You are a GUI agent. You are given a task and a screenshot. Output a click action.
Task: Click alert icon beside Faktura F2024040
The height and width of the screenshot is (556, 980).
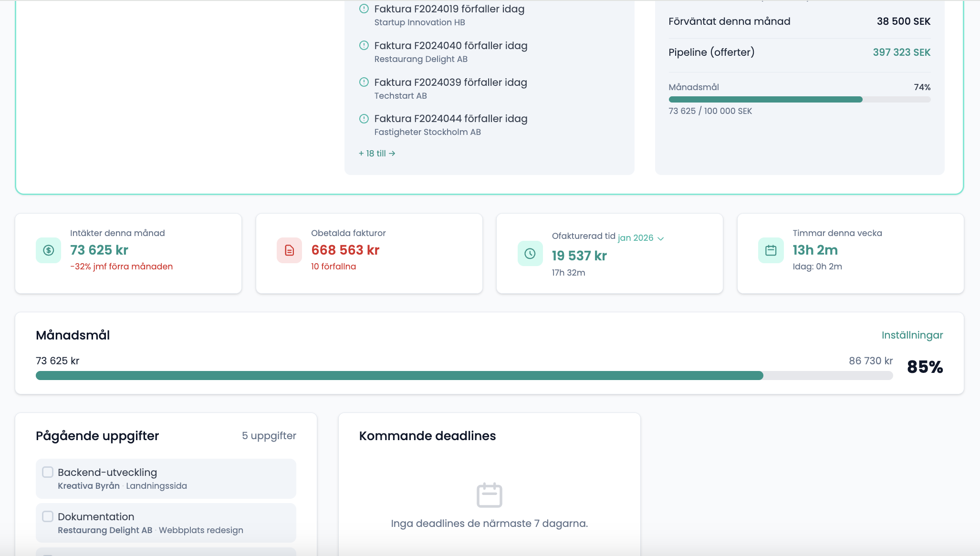(x=364, y=45)
